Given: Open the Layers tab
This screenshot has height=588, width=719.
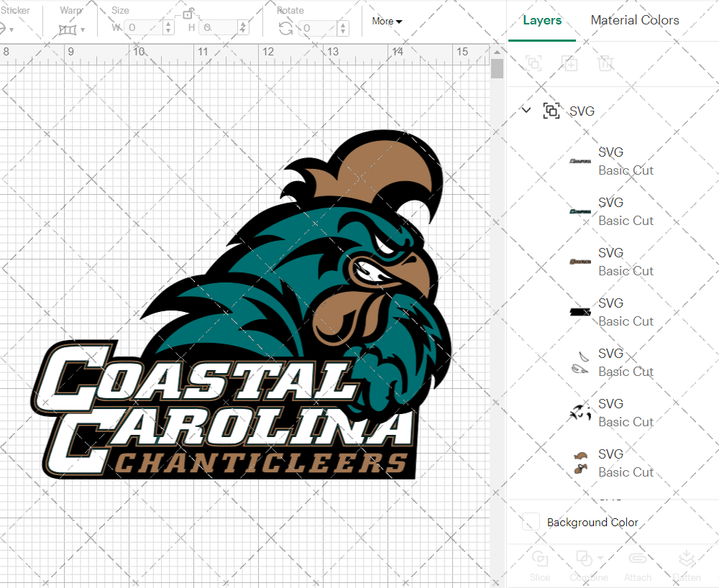Looking at the screenshot, I should (542, 20).
